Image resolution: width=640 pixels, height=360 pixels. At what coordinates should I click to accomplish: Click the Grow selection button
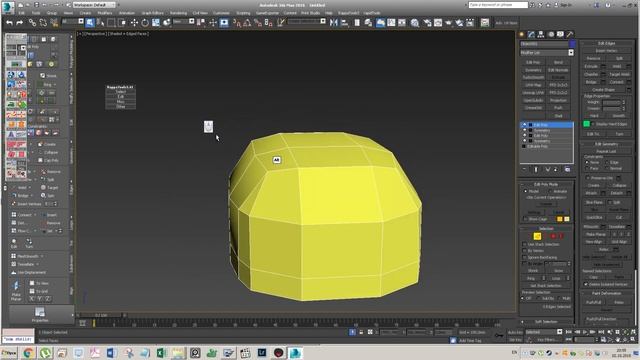tap(558, 271)
